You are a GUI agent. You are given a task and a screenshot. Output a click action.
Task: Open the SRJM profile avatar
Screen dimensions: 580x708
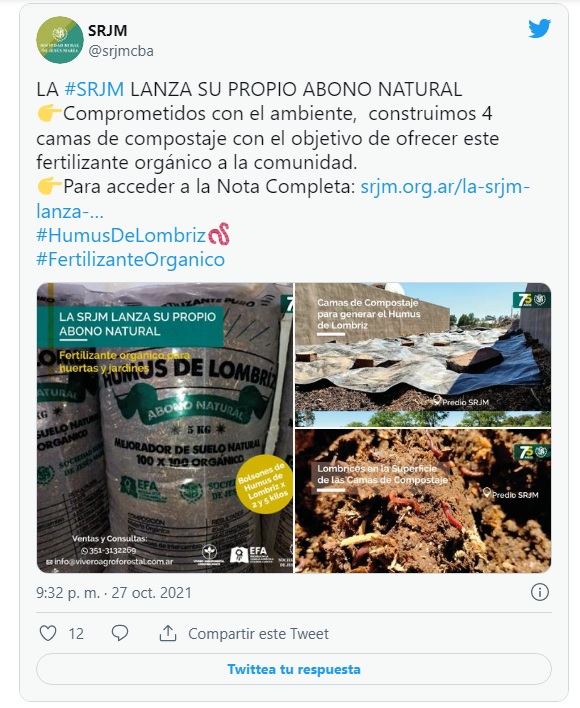click(x=60, y=40)
